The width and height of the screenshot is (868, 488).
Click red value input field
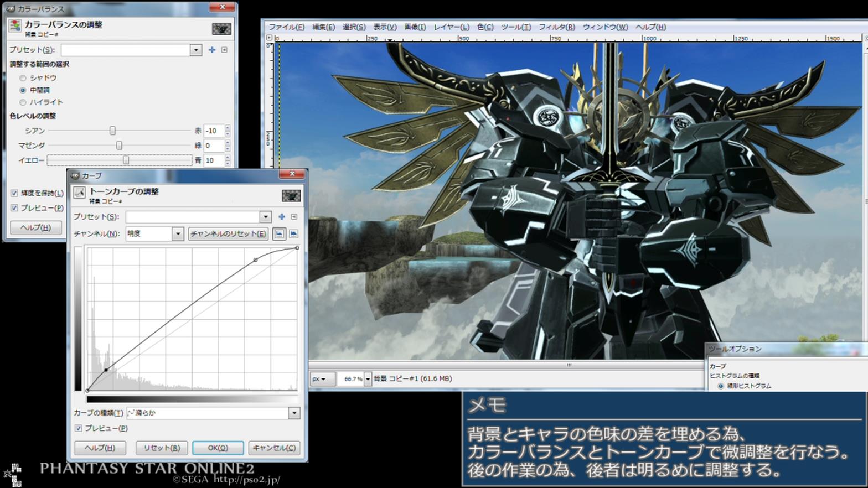(x=214, y=131)
